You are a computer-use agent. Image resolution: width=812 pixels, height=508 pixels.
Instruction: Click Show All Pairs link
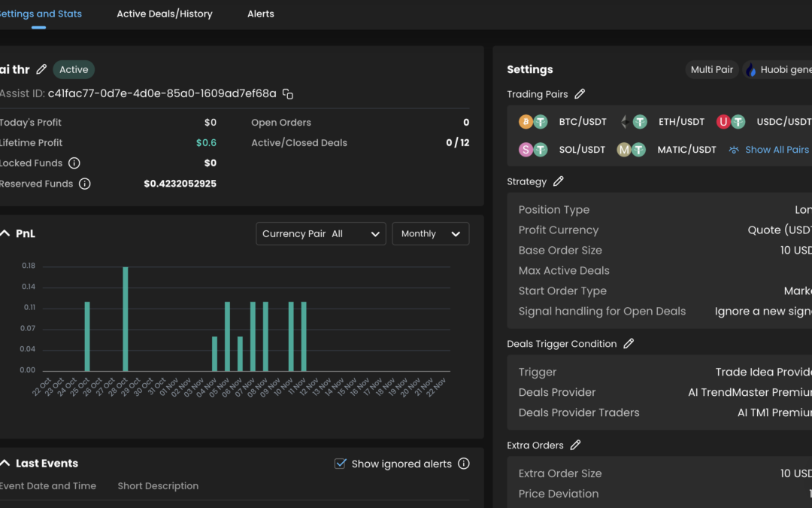[x=776, y=150]
